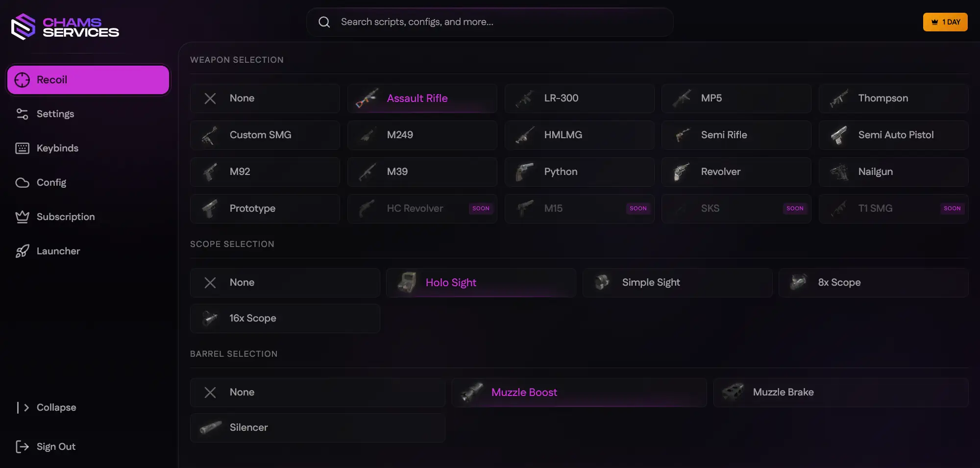Click the Sign Out arrow icon

point(22,446)
